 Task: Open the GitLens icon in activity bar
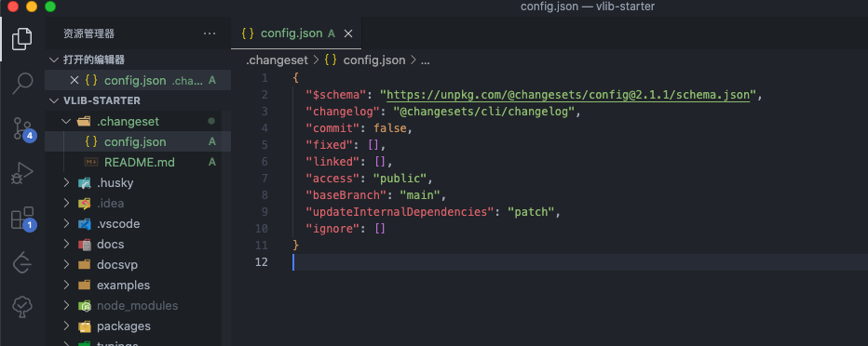click(x=22, y=262)
